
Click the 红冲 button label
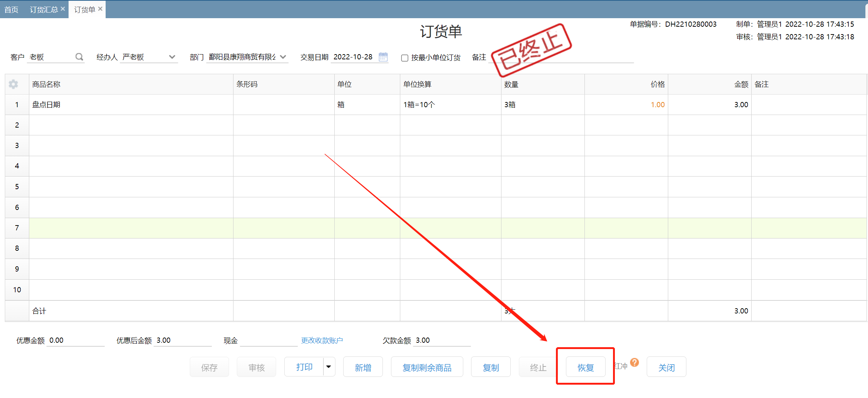(621, 366)
